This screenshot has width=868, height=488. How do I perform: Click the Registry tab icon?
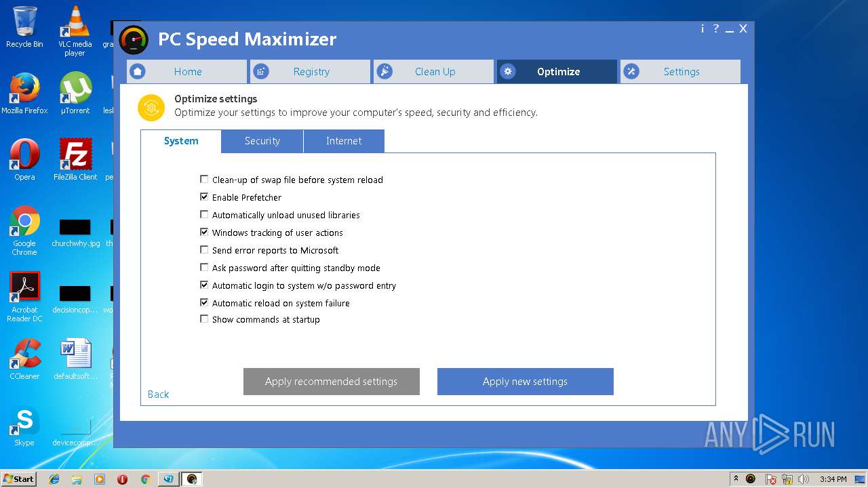coord(261,72)
